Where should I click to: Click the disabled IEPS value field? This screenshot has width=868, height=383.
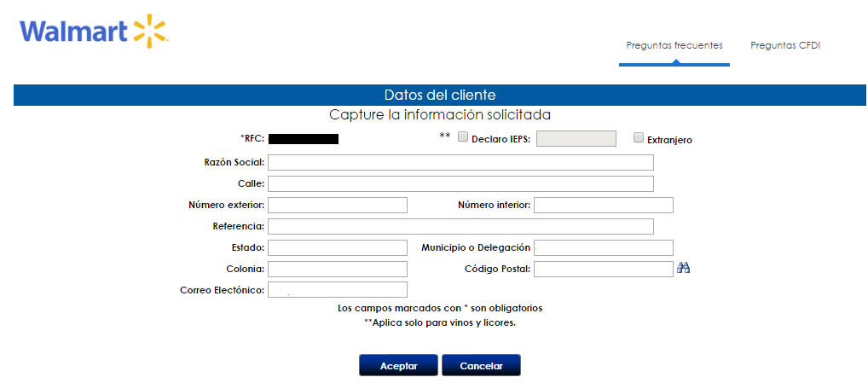tap(576, 138)
